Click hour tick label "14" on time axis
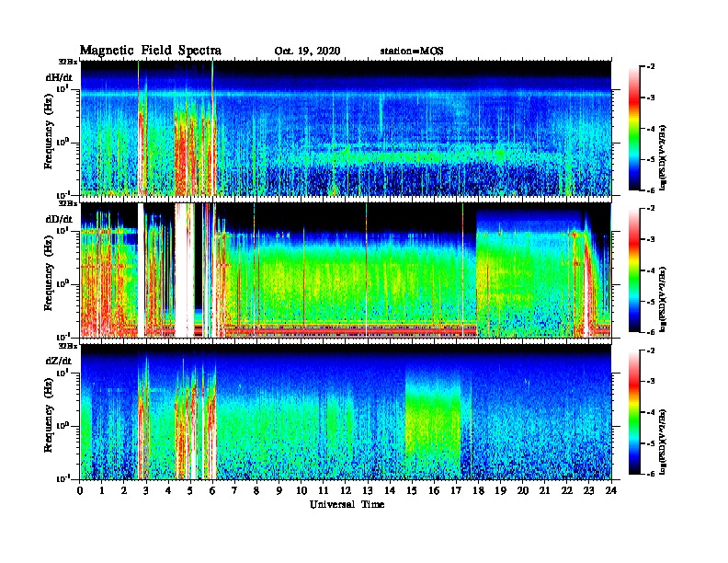This screenshot has width=728, height=563. 390,490
